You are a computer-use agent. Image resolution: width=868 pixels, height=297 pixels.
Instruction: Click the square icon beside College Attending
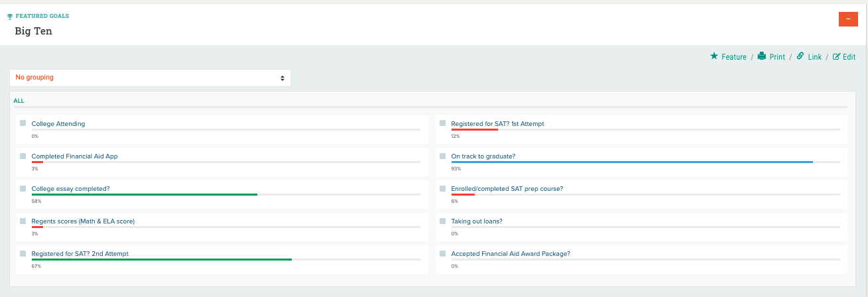tap(23, 123)
